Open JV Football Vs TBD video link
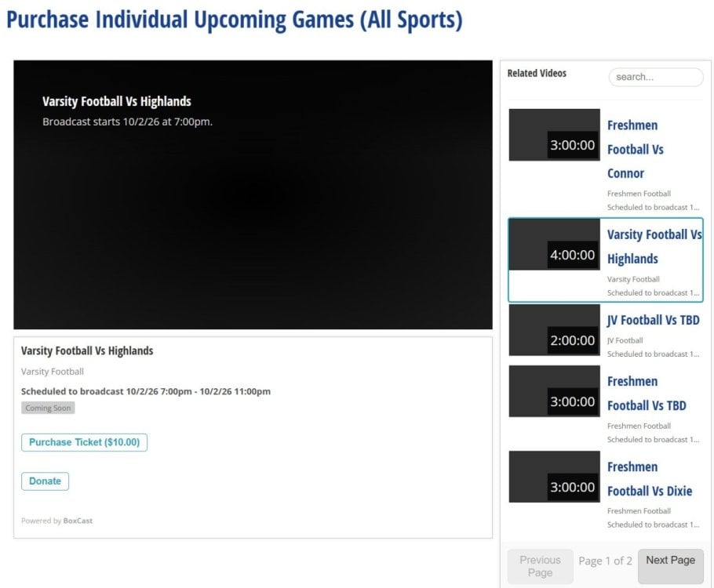 [x=654, y=320]
